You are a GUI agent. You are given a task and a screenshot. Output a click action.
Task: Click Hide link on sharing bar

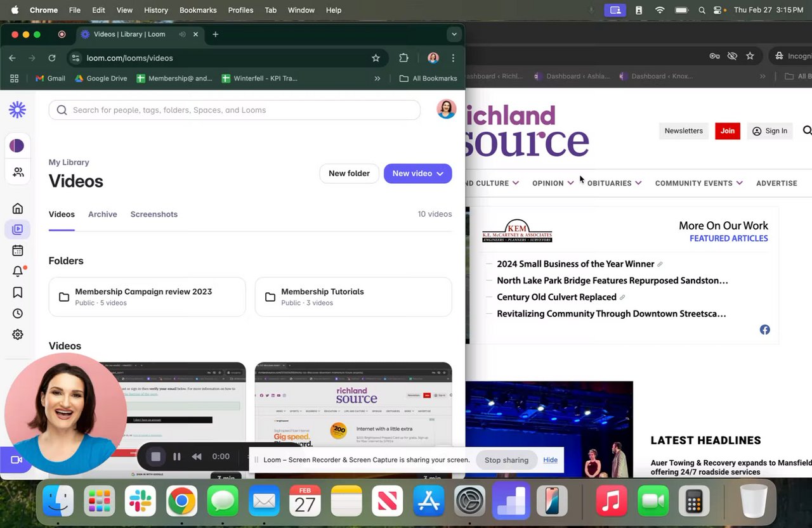click(x=551, y=460)
